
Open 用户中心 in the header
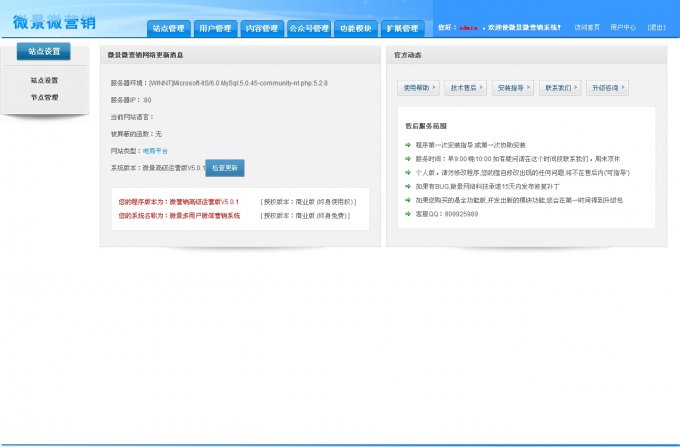tap(623, 27)
